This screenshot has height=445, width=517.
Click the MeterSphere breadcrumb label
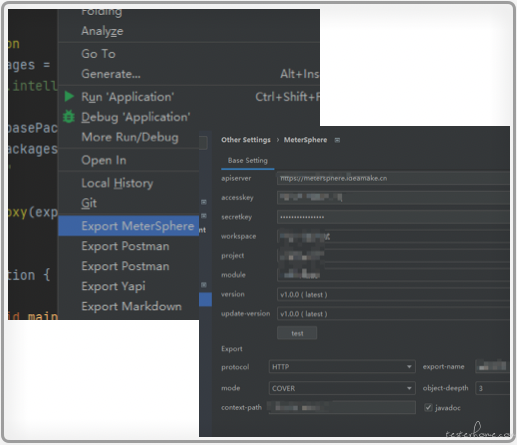coord(305,140)
